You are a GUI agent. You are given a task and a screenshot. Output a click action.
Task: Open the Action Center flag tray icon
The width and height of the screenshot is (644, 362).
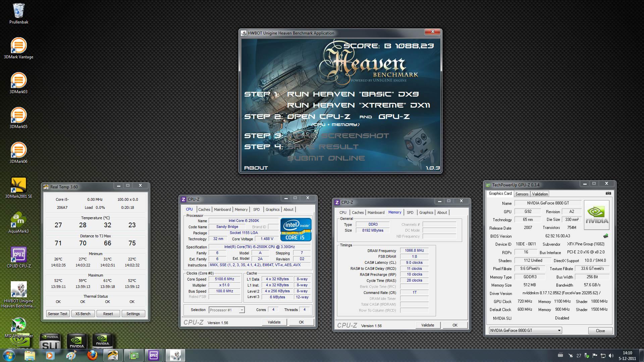click(595, 356)
